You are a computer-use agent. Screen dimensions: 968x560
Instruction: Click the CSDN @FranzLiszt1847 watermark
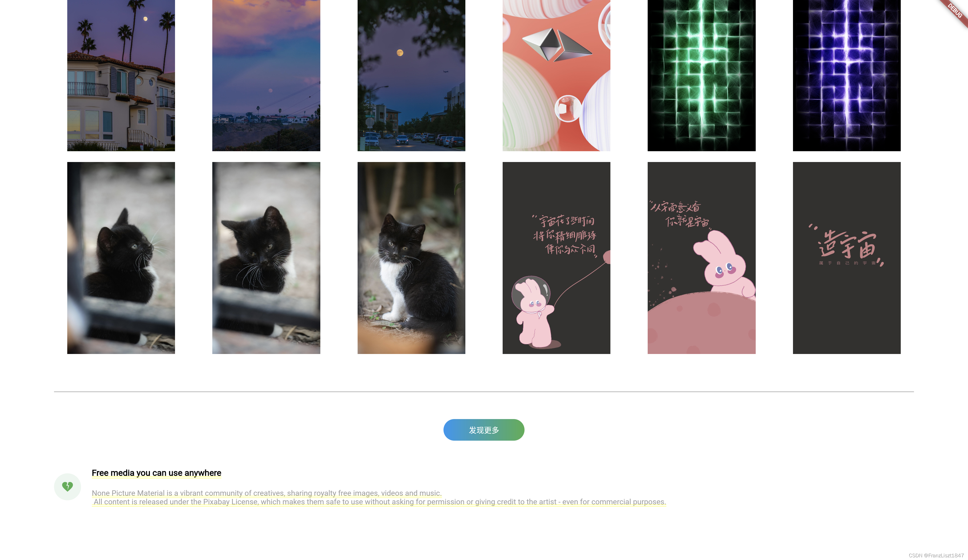936,555
